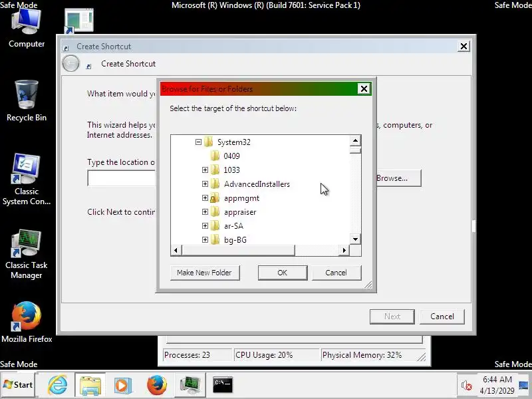The height and width of the screenshot is (399, 532).
Task: Cancel the Create Shortcut wizard
Action: (x=442, y=317)
